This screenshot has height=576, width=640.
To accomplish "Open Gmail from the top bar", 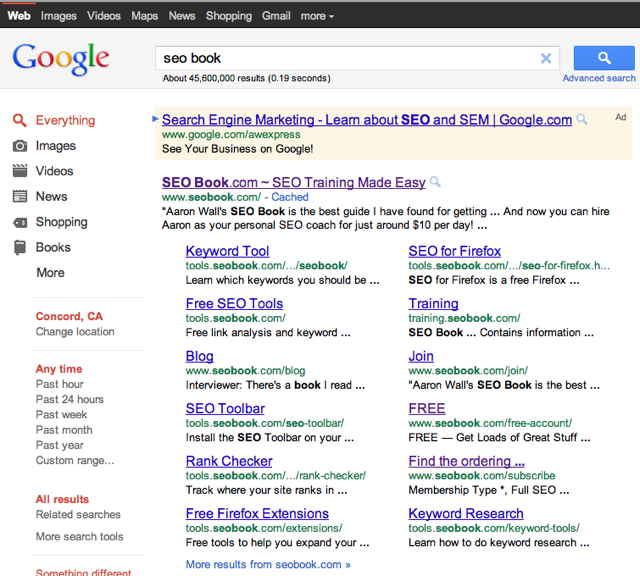I will (276, 16).
